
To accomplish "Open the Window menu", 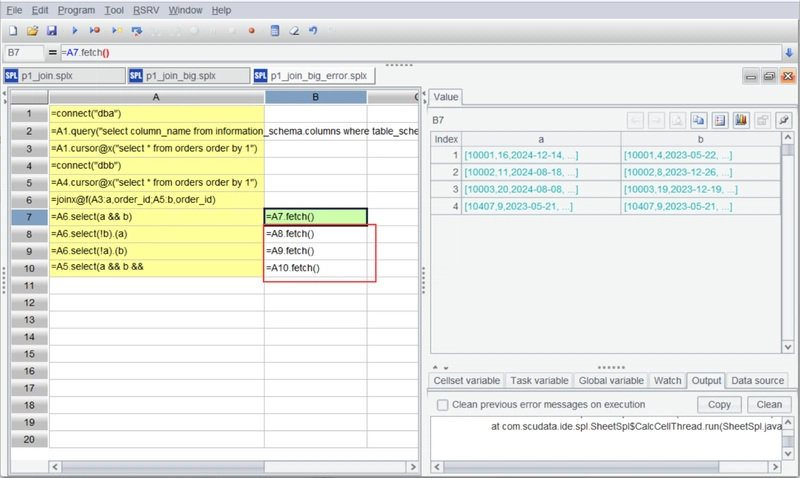I will click(185, 10).
